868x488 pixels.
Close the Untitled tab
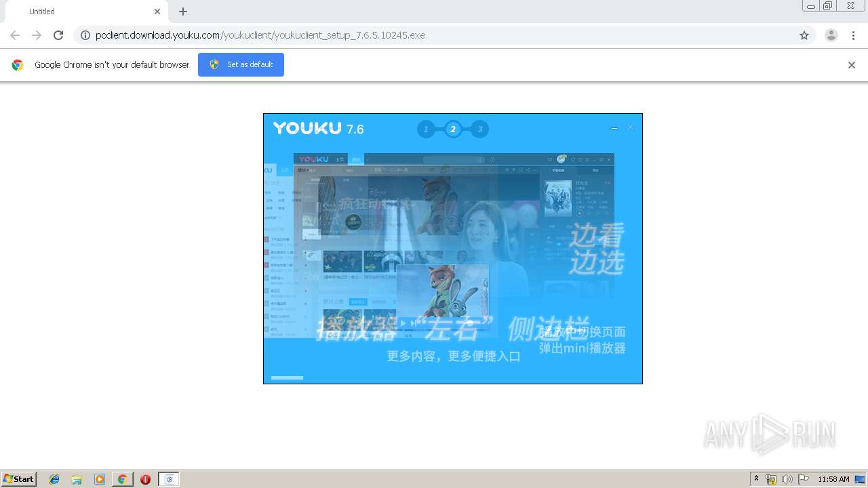[x=157, y=12]
